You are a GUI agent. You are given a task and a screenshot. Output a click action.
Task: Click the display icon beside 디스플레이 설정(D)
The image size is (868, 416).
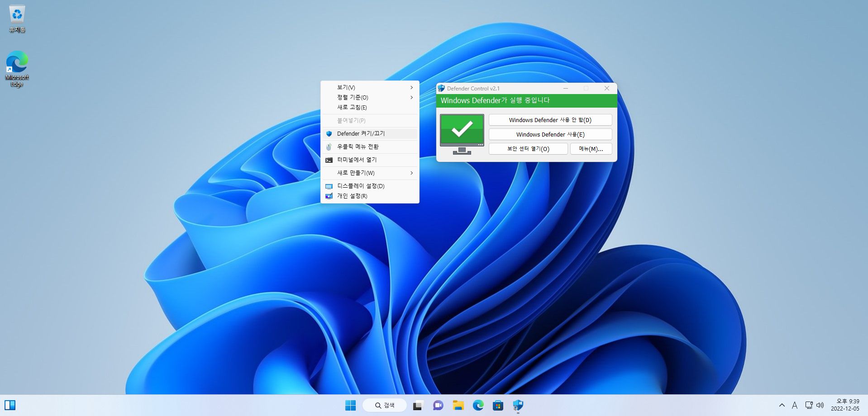pos(329,186)
